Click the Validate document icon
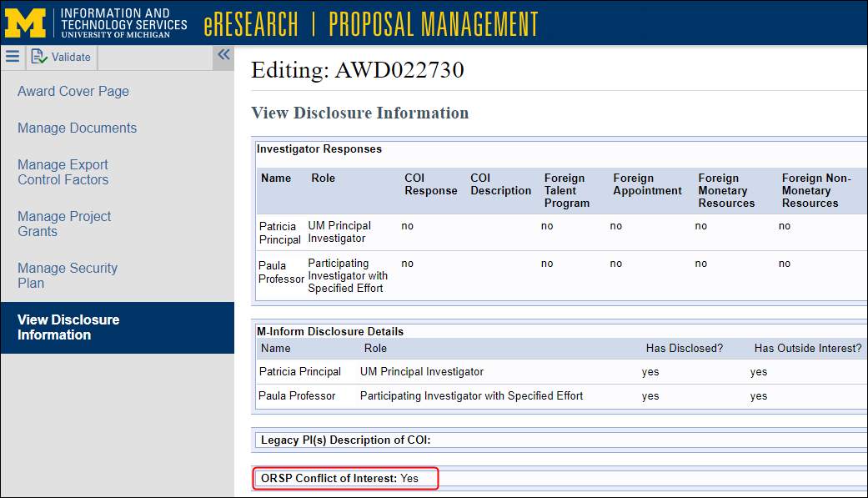 [x=39, y=56]
